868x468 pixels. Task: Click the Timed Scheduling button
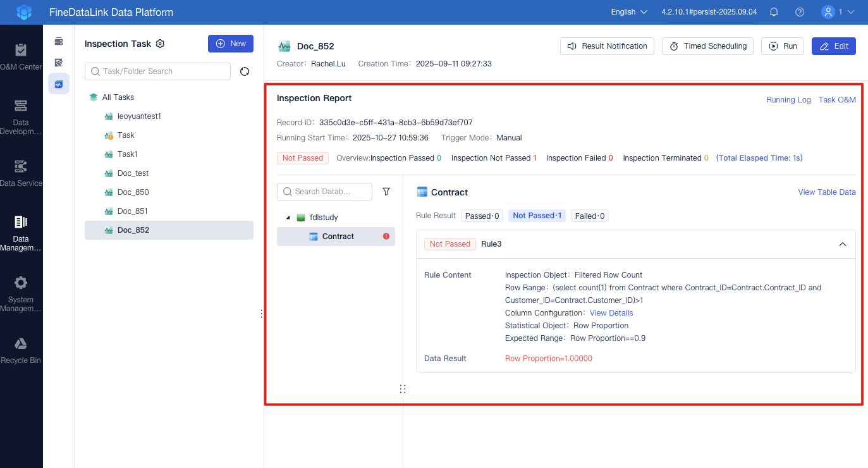(x=708, y=46)
